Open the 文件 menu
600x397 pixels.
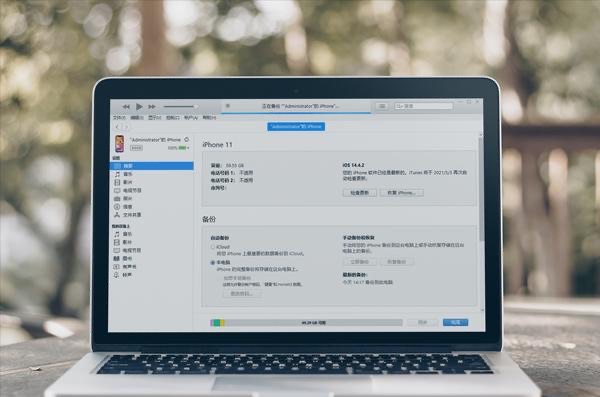coord(119,118)
